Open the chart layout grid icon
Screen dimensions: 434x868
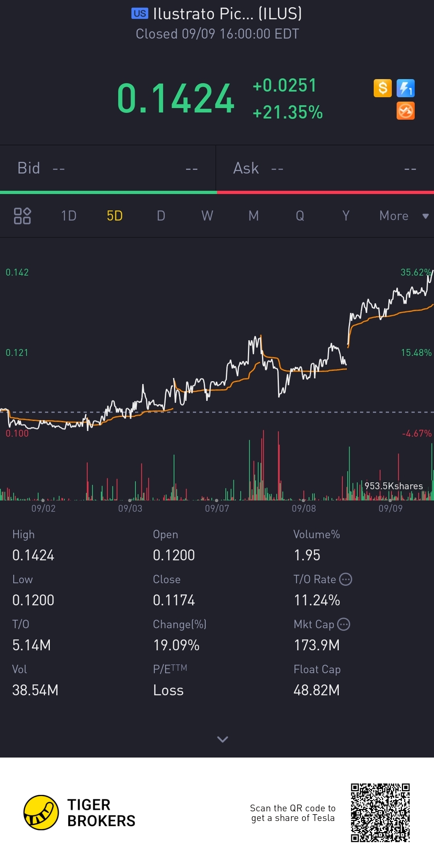coord(22,216)
